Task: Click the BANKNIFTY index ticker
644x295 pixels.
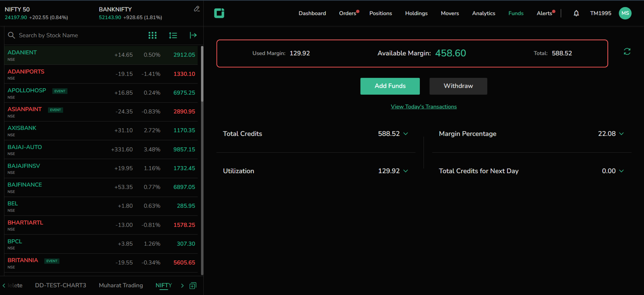Action: pyautogui.click(x=130, y=13)
